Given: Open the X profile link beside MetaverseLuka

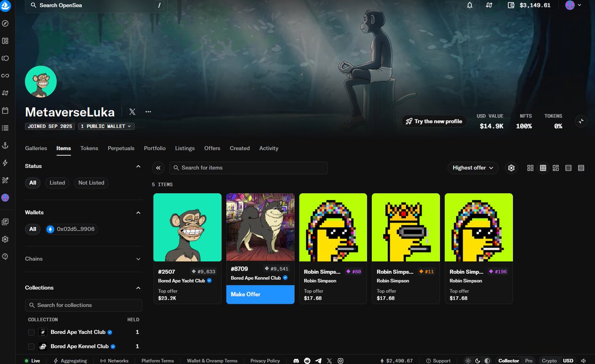Looking at the screenshot, I should pyautogui.click(x=132, y=112).
